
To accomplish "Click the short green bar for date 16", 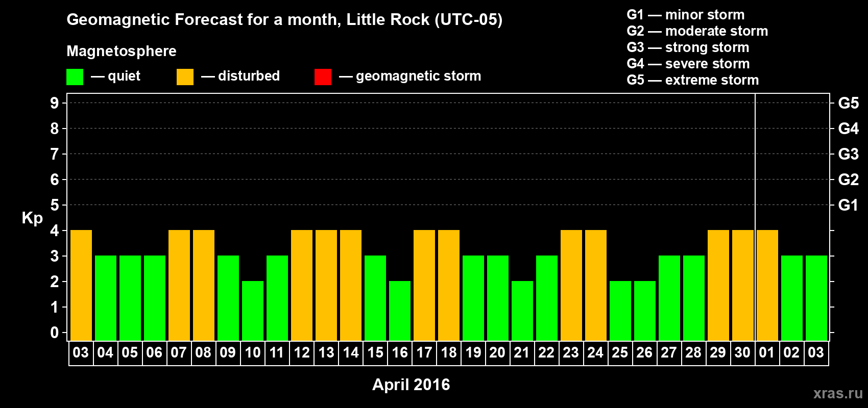I will [x=400, y=311].
